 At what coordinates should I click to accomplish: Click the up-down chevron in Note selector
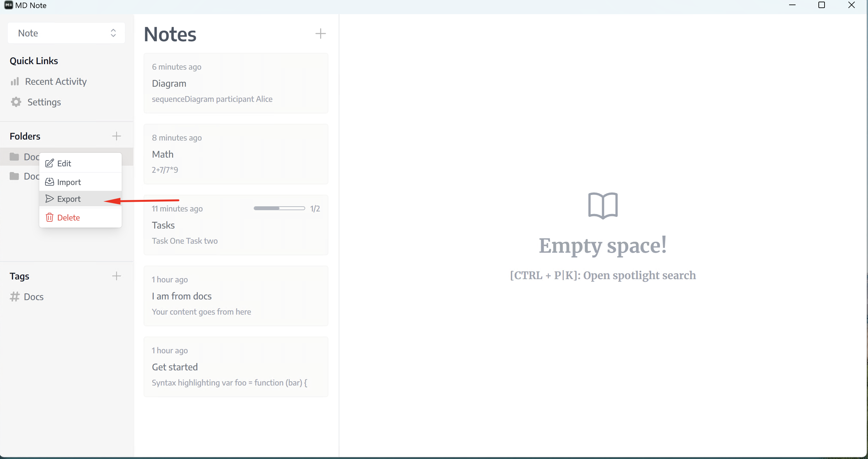(x=113, y=33)
